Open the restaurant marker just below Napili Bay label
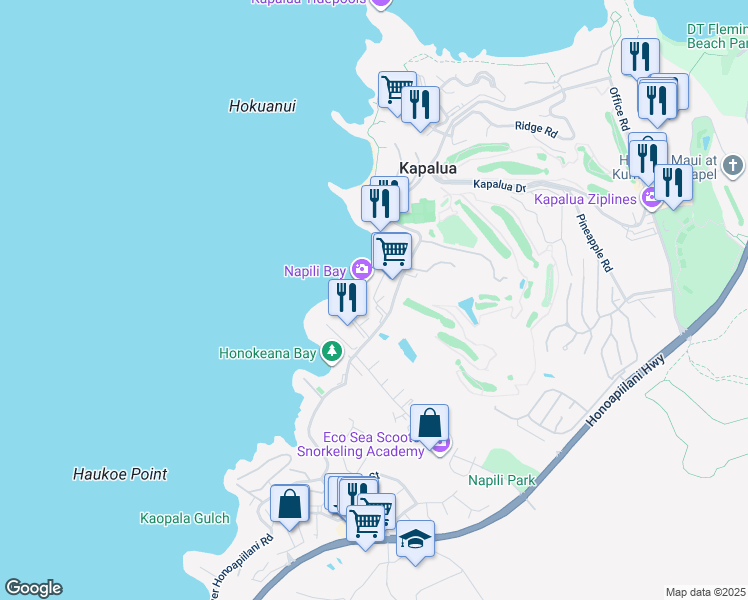Viewport: 748px width, 600px height. (x=347, y=298)
